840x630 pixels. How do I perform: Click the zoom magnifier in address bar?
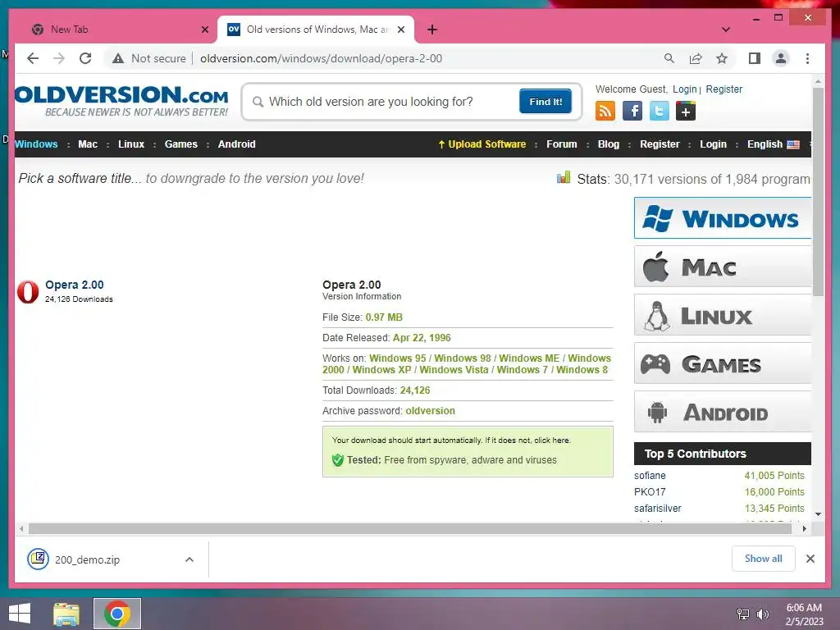point(669,58)
